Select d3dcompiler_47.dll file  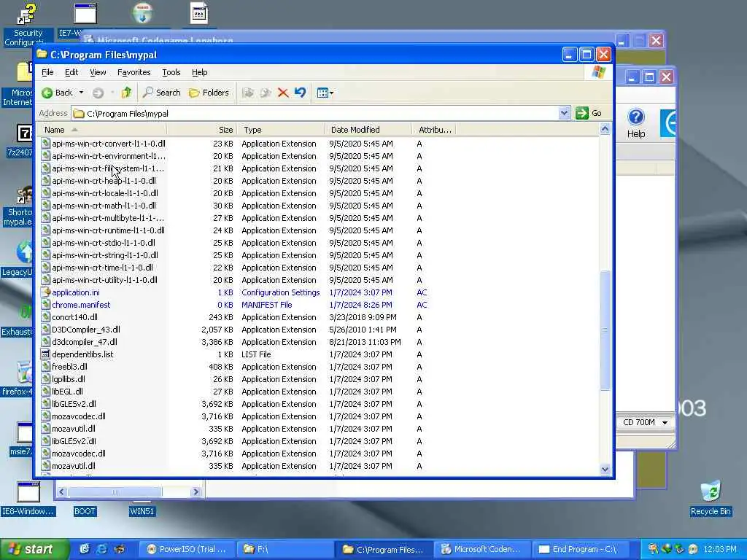[85, 342]
